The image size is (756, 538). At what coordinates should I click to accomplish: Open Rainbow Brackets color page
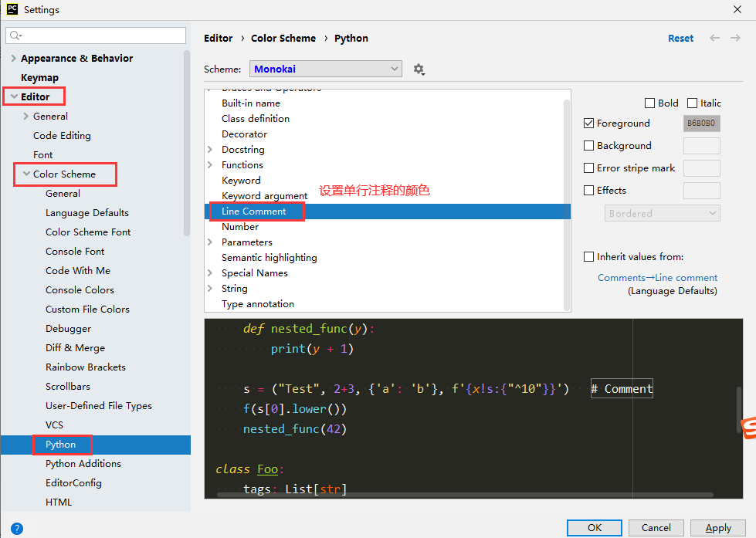coord(86,367)
